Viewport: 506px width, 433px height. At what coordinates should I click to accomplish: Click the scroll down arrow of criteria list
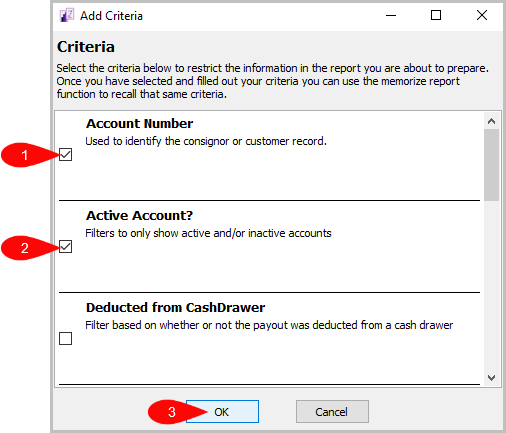pyautogui.click(x=491, y=378)
